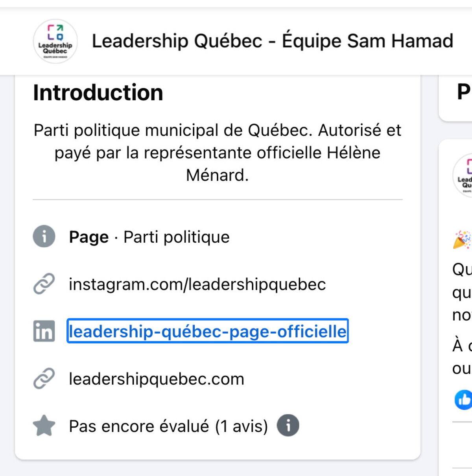Visit the leadershipquebec.com website link
This screenshot has width=472, height=476.
tap(156, 379)
